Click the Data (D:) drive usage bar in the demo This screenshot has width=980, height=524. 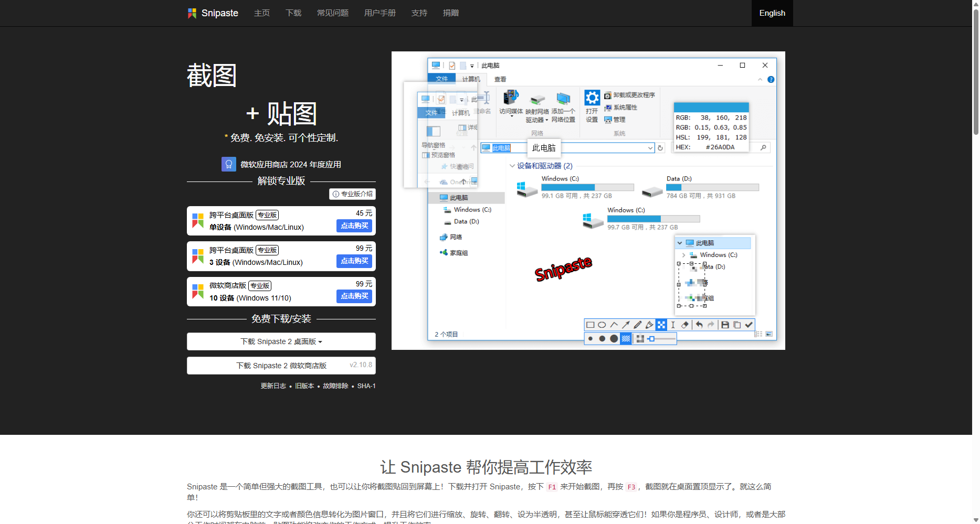coord(713,188)
